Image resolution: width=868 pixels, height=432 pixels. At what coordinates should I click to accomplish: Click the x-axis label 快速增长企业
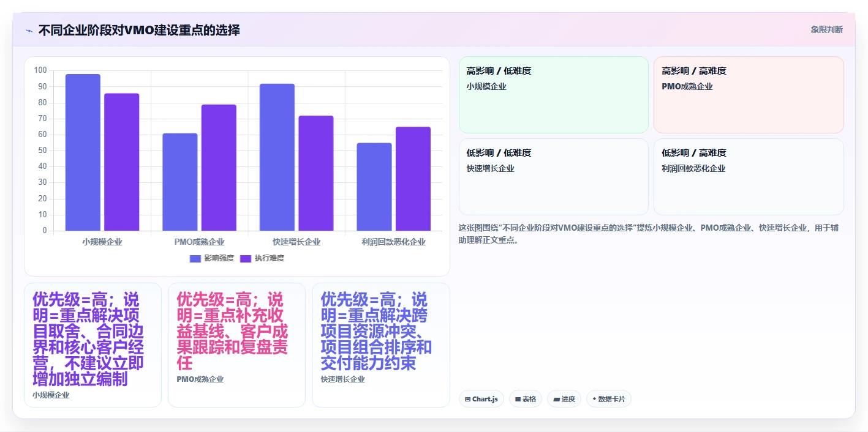tap(296, 242)
